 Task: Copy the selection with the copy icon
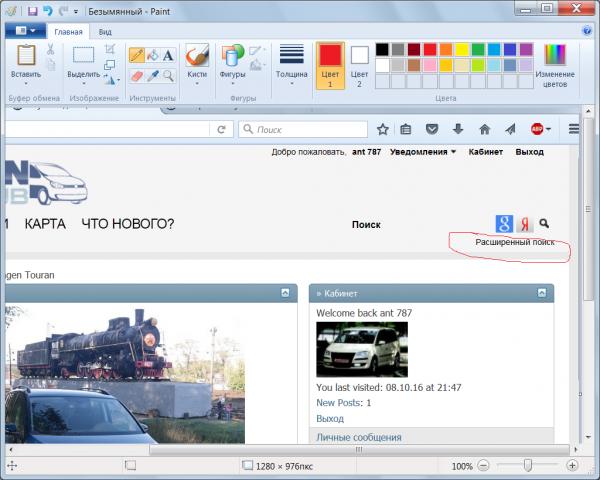point(51,65)
